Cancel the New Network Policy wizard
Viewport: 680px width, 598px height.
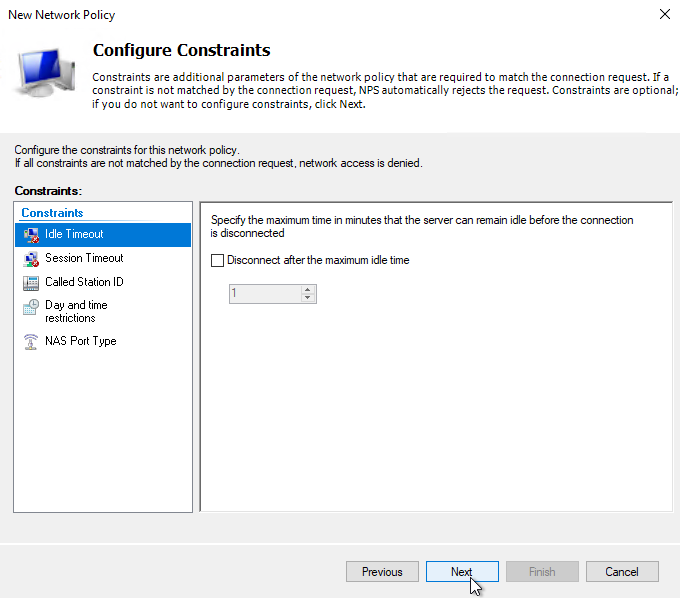(x=622, y=572)
